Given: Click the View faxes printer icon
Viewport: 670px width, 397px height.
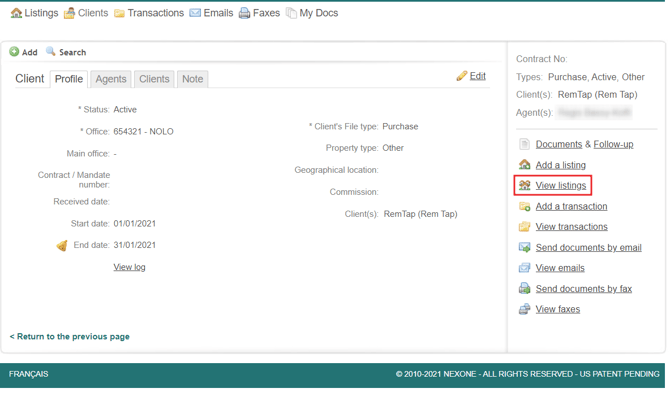Looking at the screenshot, I should [x=524, y=309].
